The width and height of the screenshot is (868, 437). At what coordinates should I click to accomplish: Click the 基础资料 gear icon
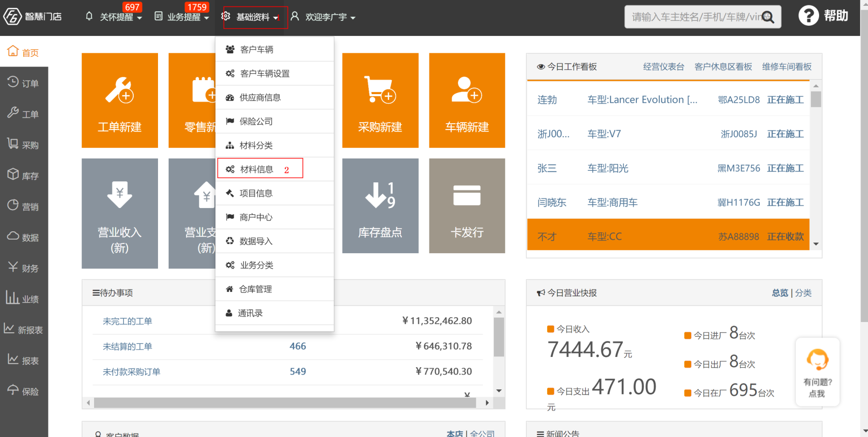point(226,16)
